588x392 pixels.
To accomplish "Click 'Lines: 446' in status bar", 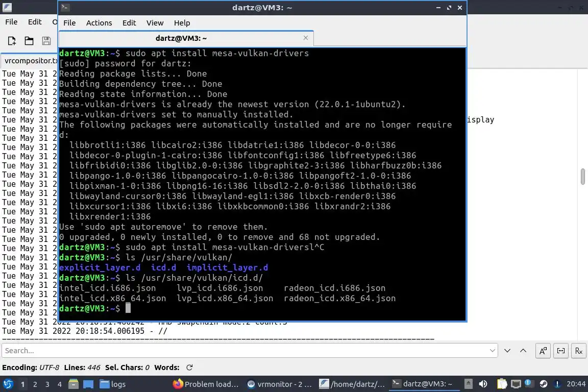I will coord(82,367).
